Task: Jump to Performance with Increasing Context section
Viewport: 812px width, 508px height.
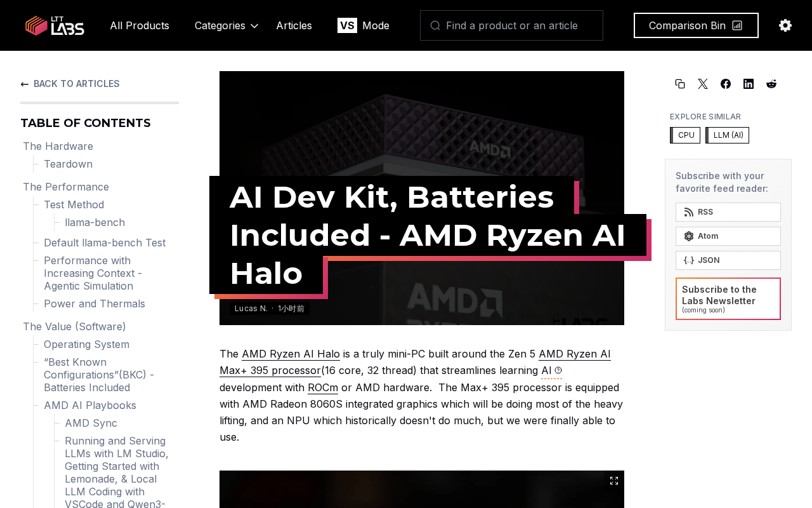Action: (x=93, y=273)
